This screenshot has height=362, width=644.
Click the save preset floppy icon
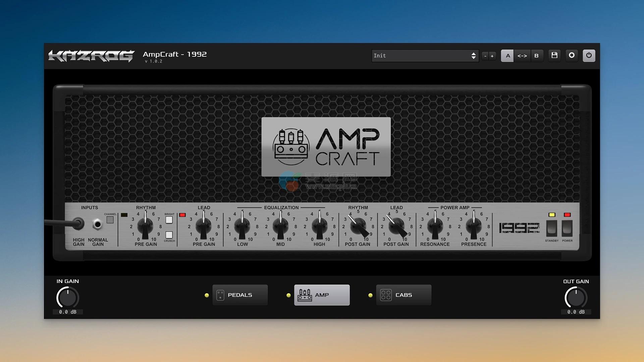(x=554, y=55)
